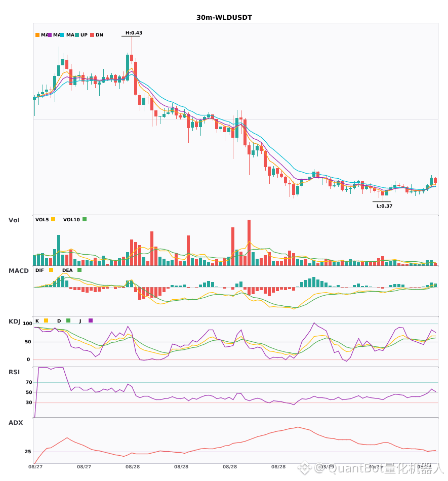Click the UP legend text
The image size is (448, 481).
84,35
